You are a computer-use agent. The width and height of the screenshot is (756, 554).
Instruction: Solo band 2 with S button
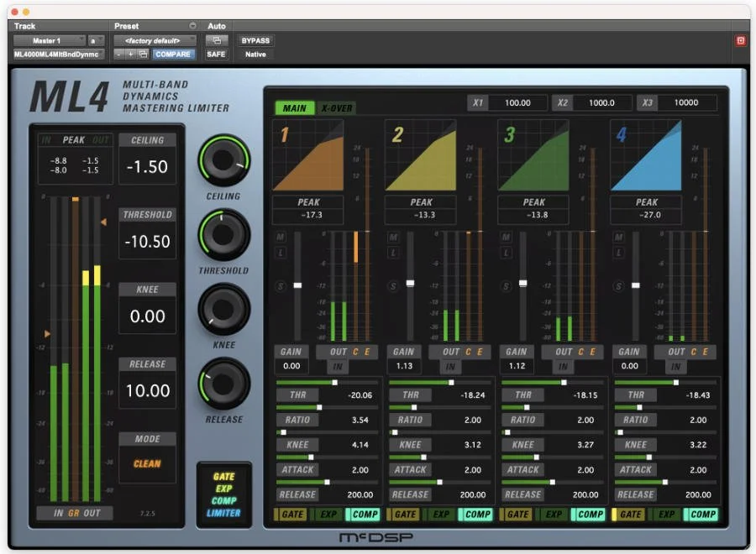pyautogui.click(x=393, y=286)
